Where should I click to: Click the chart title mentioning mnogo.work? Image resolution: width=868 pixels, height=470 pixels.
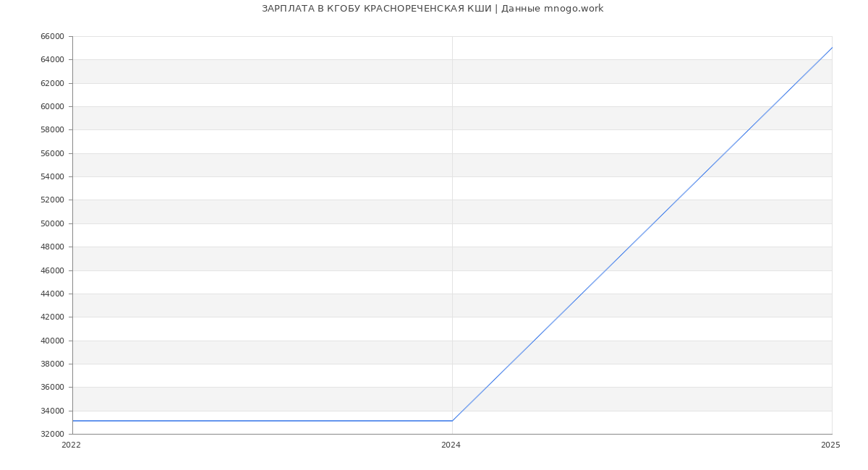pyautogui.click(x=433, y=9)
